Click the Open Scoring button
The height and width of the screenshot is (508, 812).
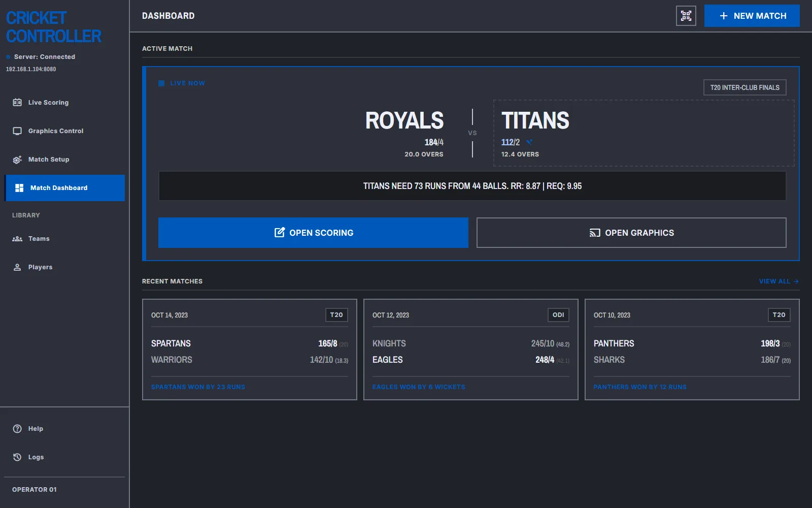(313, 233)
